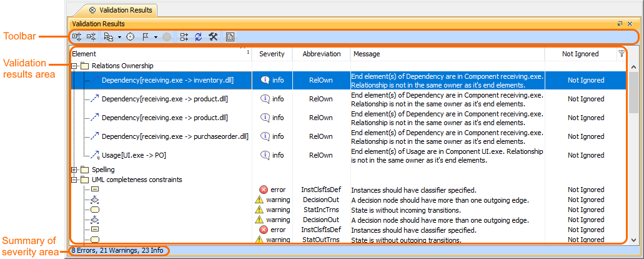Click the filter funnel icon in the table header
The width and height of the screenshot is (644, 259).
(622, 53)
